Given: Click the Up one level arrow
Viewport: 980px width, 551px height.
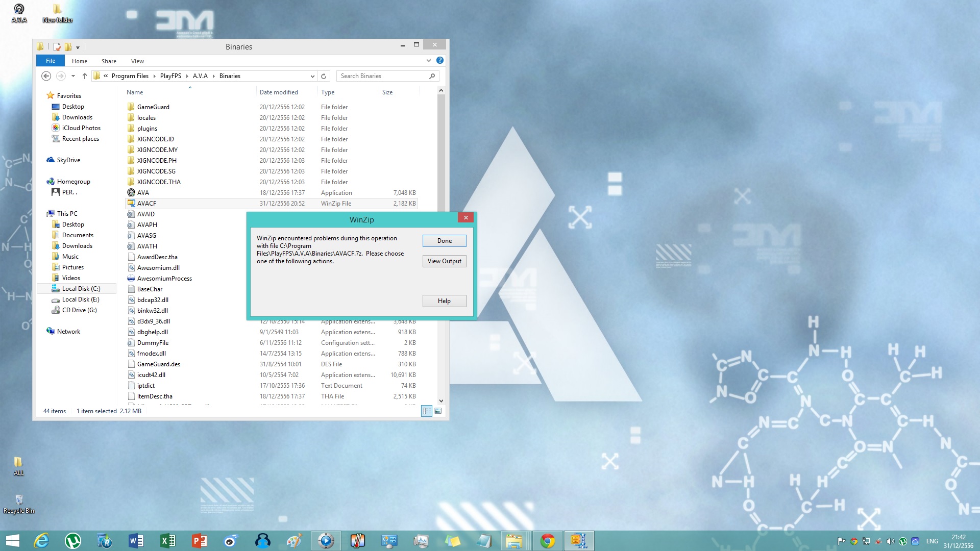Looking at the screenshot, I should [x=85, y=76].
